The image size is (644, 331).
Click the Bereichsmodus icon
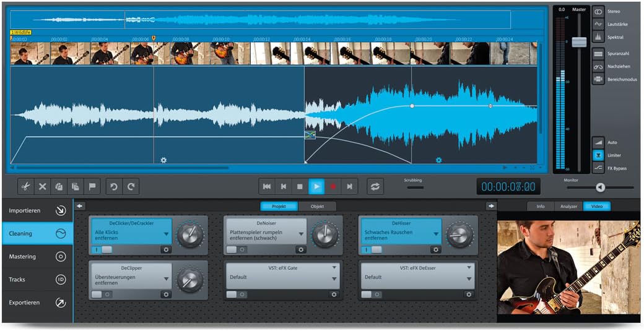[598, 79]
